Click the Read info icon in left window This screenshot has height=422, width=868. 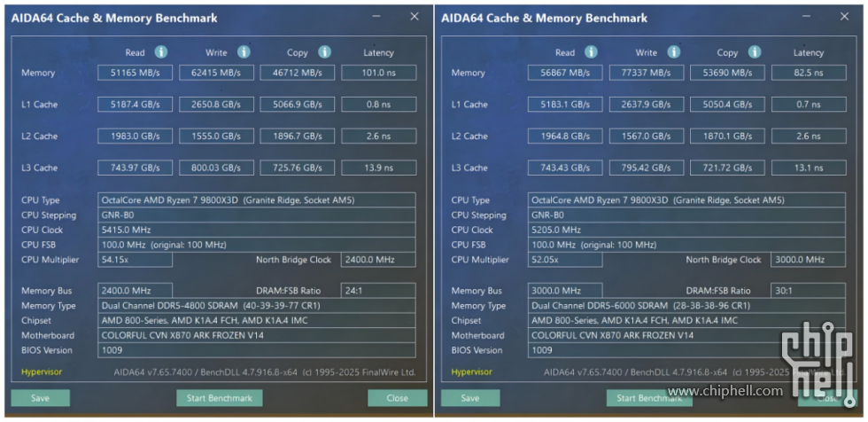[161, 52]
